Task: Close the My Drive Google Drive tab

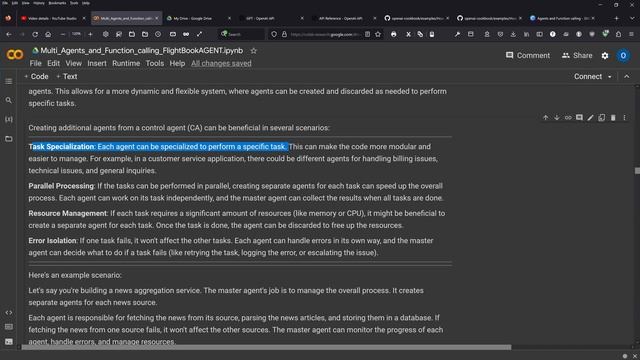Action: [x=229, y=18]
